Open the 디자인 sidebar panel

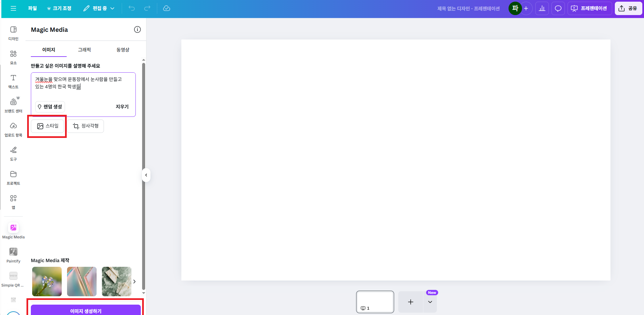13,33
